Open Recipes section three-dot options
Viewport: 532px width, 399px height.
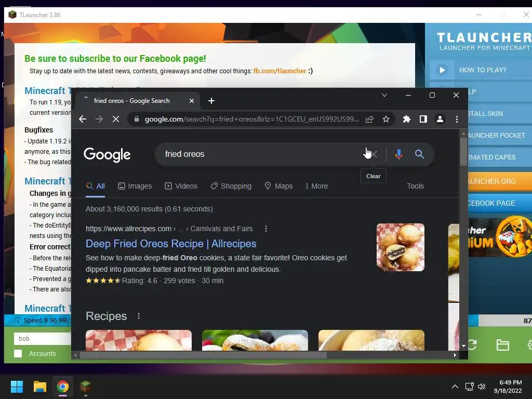138,316
